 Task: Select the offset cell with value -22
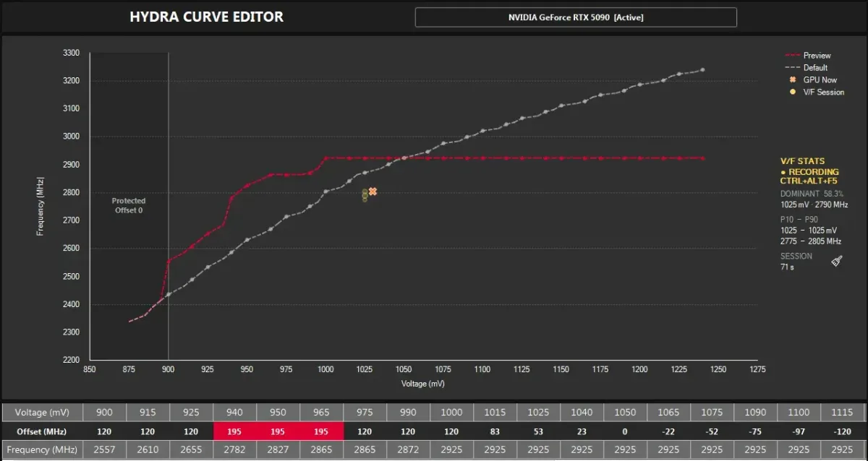coord(669,431)
